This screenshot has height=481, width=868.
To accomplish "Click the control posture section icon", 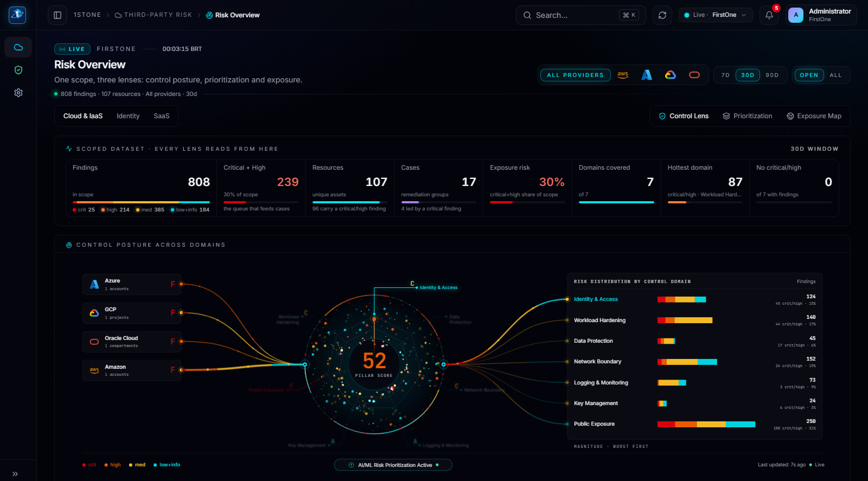I will [69, 245].
